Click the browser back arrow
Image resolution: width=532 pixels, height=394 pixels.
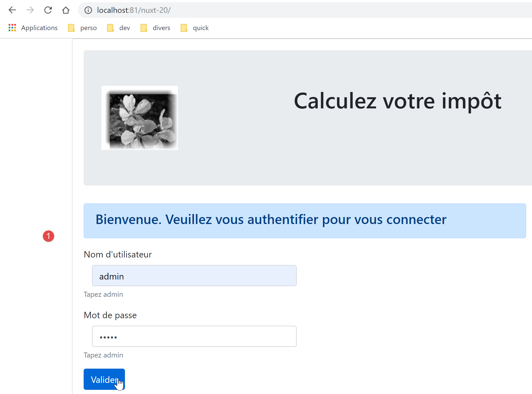(x=12, y=10)
